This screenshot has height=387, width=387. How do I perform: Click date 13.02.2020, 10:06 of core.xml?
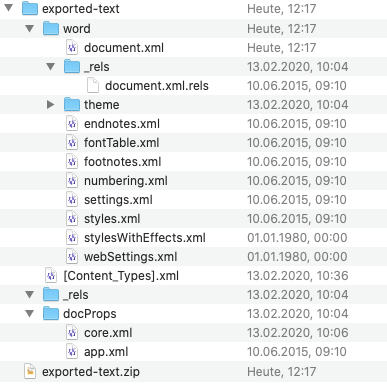pyautogui.click(x=298, y=333)
